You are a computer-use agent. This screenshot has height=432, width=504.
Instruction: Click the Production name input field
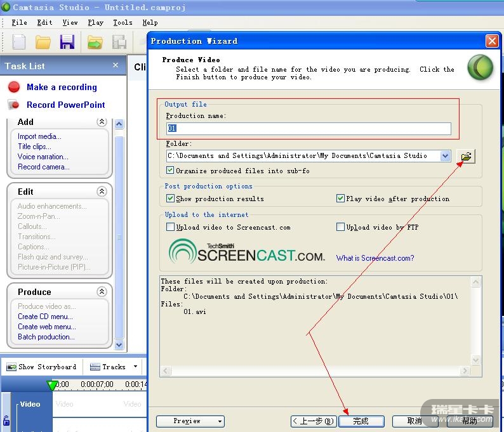tap(308, 129)
